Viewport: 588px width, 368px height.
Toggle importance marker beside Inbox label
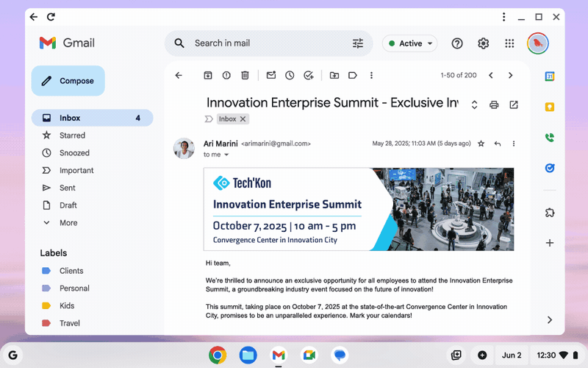pyautogui.click(x=208, y=119)
